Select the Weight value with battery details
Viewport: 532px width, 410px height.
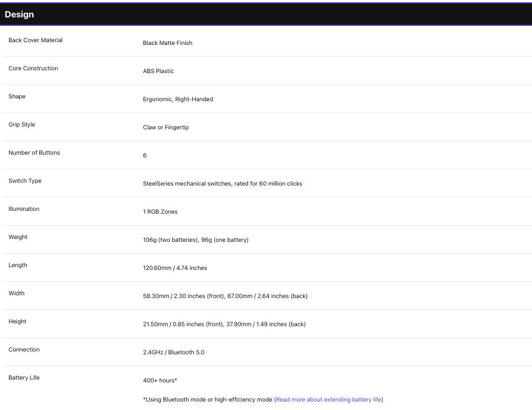coord(196,240)
